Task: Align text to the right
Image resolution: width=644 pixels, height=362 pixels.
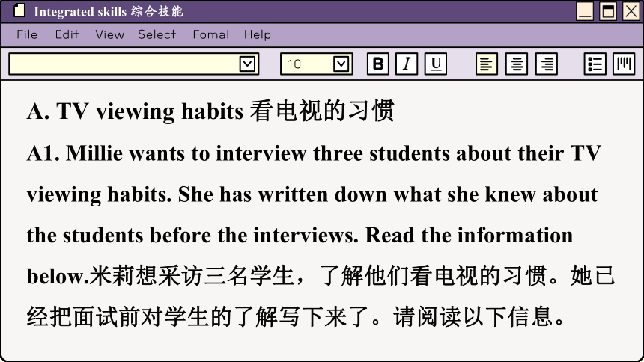Action: point(547,64)
